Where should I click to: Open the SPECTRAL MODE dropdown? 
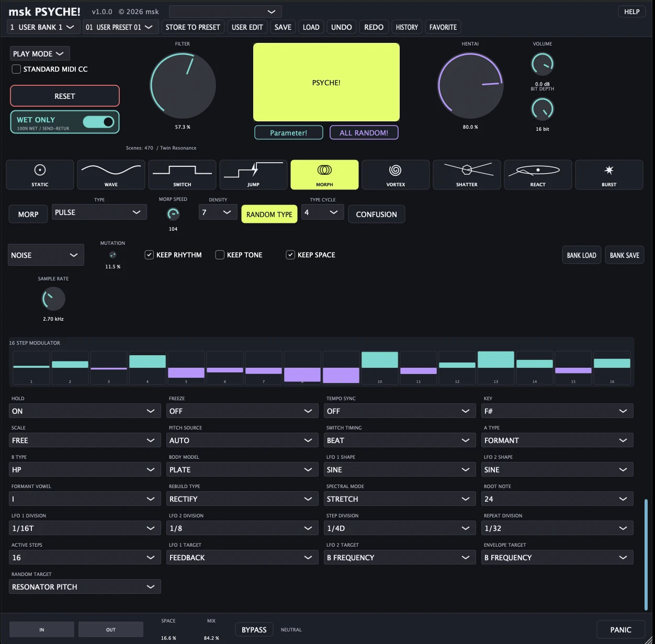point(400,499)
